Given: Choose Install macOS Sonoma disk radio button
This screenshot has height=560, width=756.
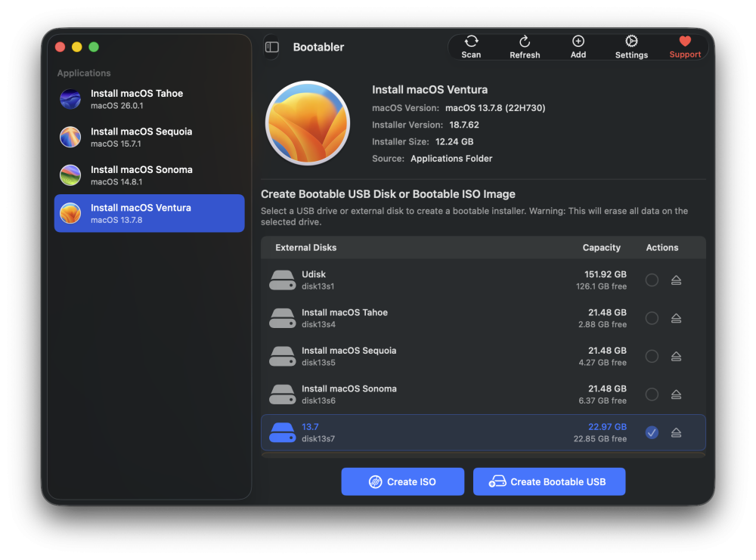Looking at the screenshot, I should (652, 394).
